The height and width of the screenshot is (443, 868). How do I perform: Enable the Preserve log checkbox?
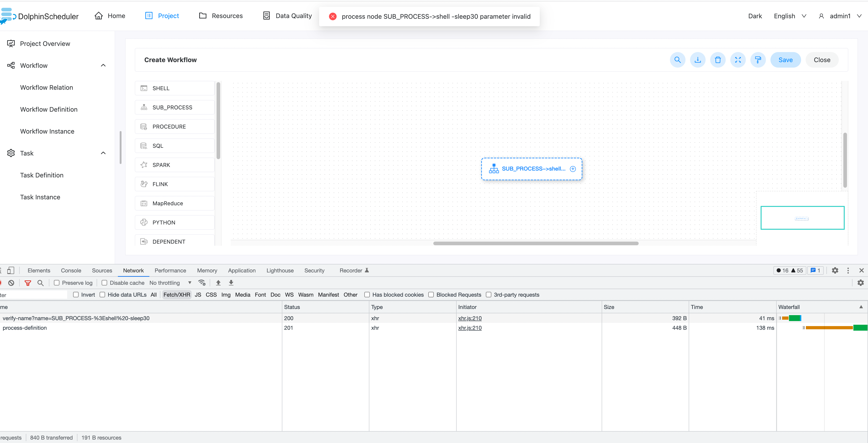tap(57, 283)
